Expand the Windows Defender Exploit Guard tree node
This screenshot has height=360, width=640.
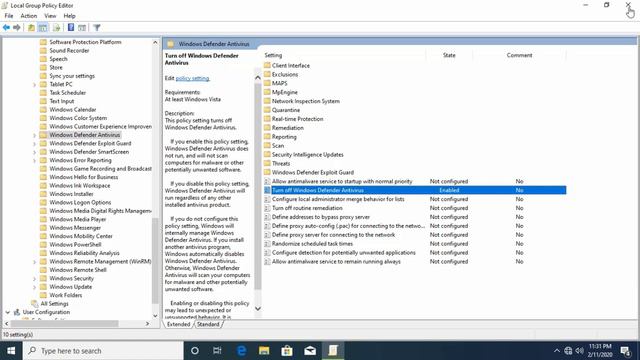(34, 144)
